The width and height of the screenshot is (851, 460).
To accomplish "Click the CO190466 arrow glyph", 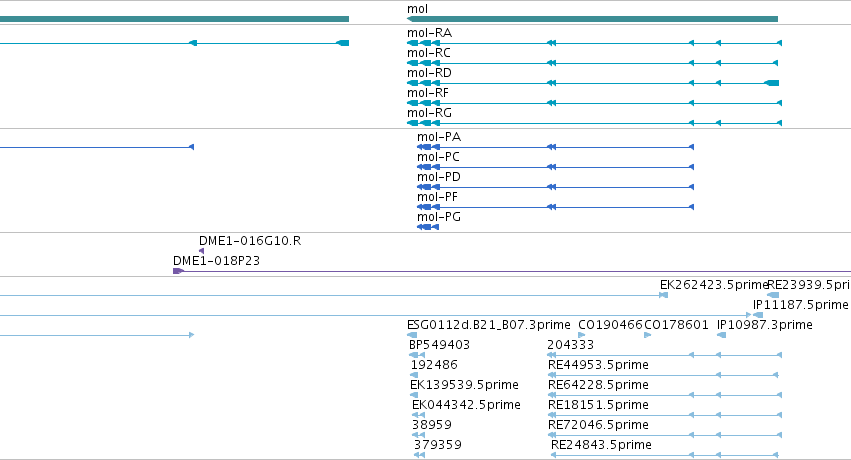I will point(582,335).
